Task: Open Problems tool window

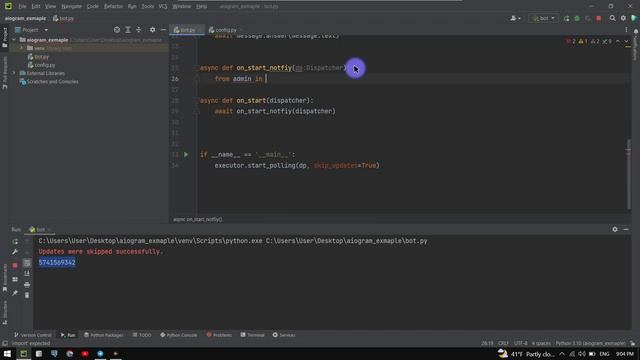Action: point(219,335)
